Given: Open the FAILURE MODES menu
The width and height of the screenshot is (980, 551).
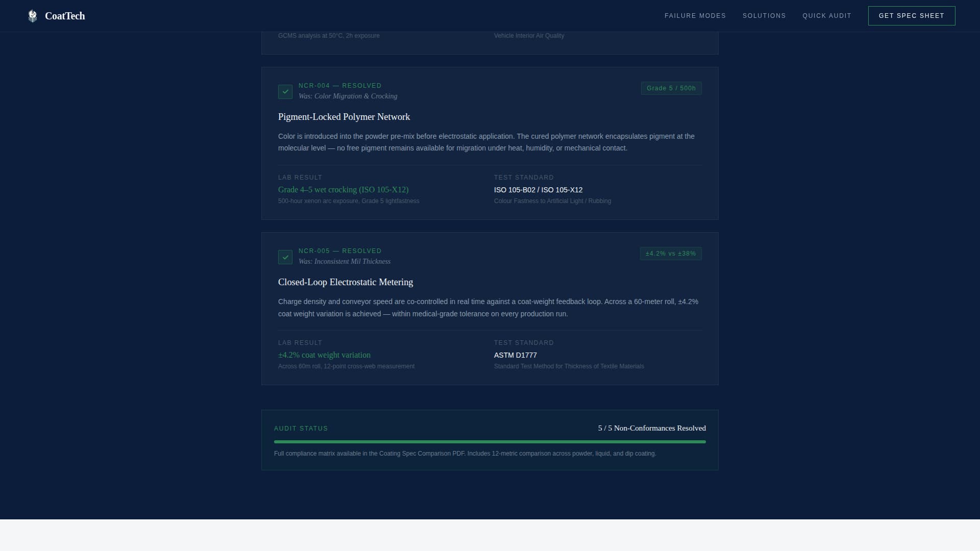Looking at the screenshot, I should (695, 15).
